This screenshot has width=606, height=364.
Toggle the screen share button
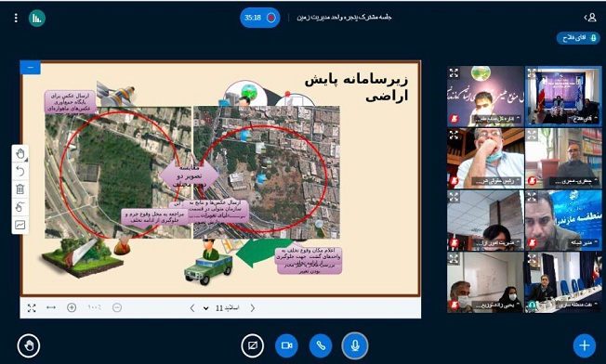[x=253, y=345]
